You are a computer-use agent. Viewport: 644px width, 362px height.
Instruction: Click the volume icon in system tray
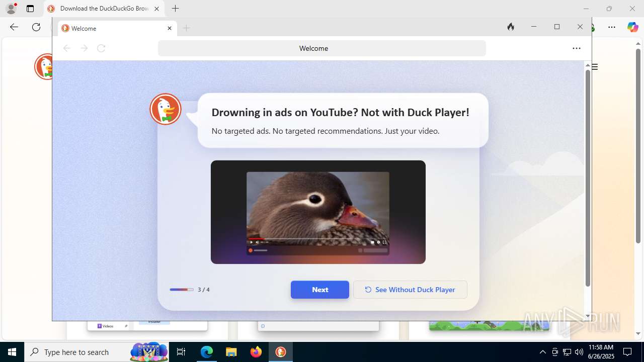579,352
